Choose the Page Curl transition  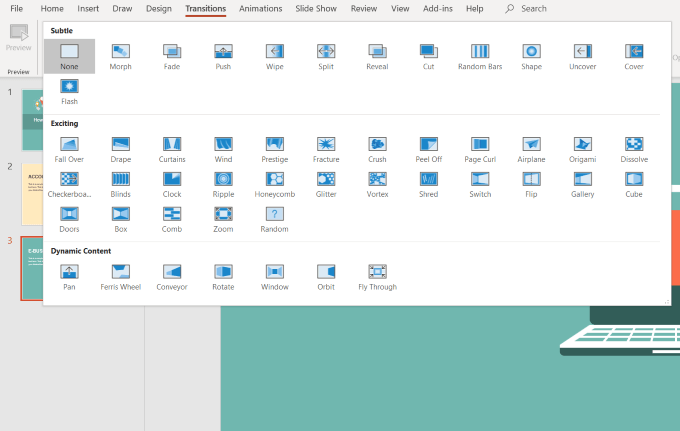480,149
